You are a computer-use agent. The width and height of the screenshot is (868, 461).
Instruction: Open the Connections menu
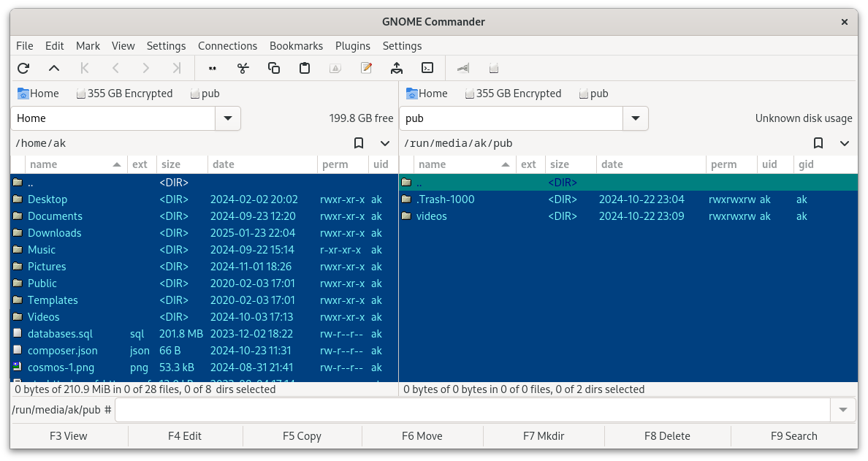(227, 46)
